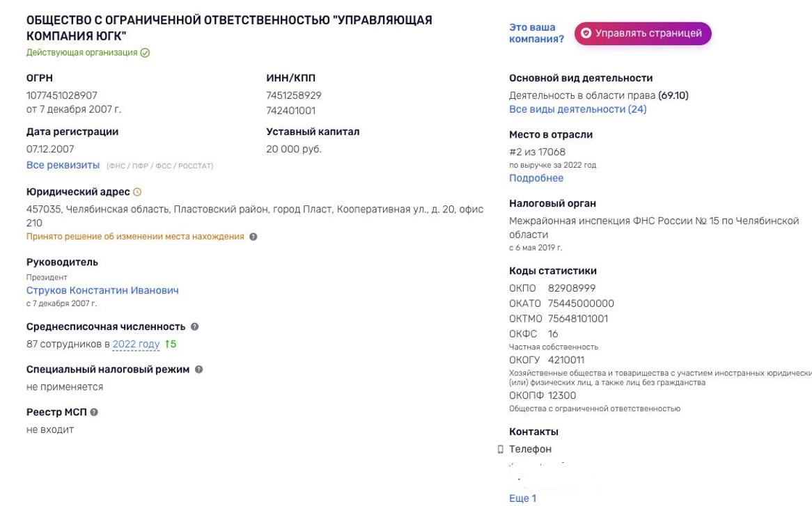
Task: Open Струков Константин Иванович profile link
Action: coord(102,290)
